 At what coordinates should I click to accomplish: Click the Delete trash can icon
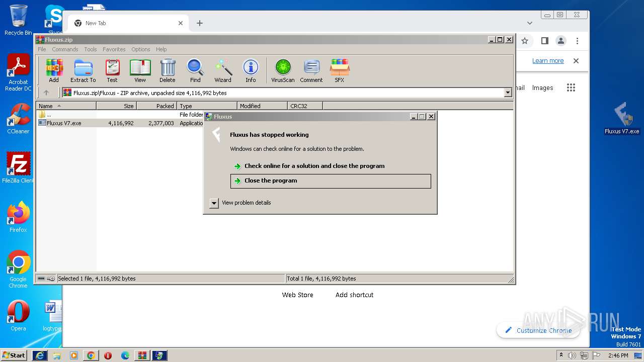(168, 71)
